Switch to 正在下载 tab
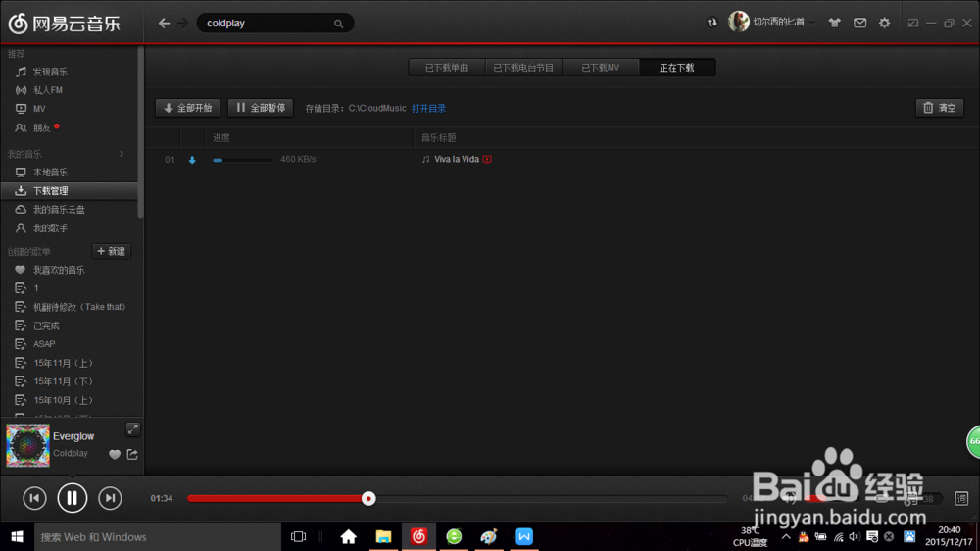Screen dimensions: 980x551 [677, 68]
